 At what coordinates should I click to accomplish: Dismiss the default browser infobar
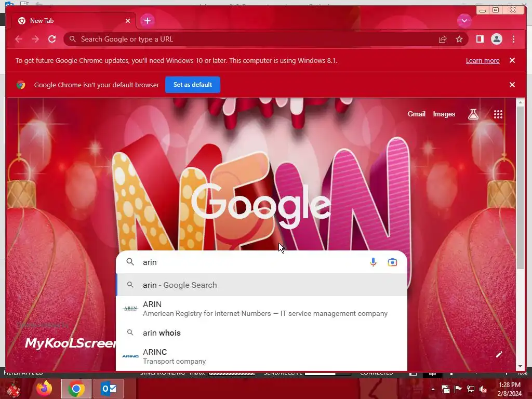click(x=512, y=85)
